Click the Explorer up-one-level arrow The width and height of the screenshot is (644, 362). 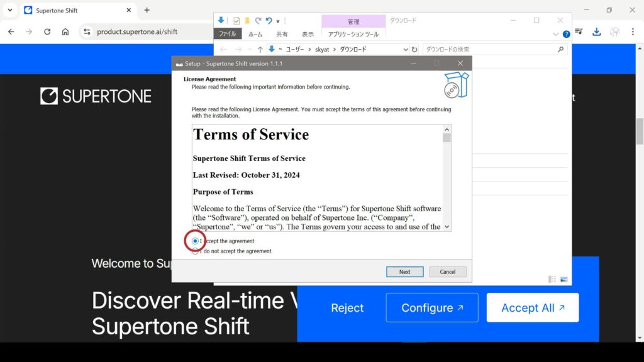(260, 49)
